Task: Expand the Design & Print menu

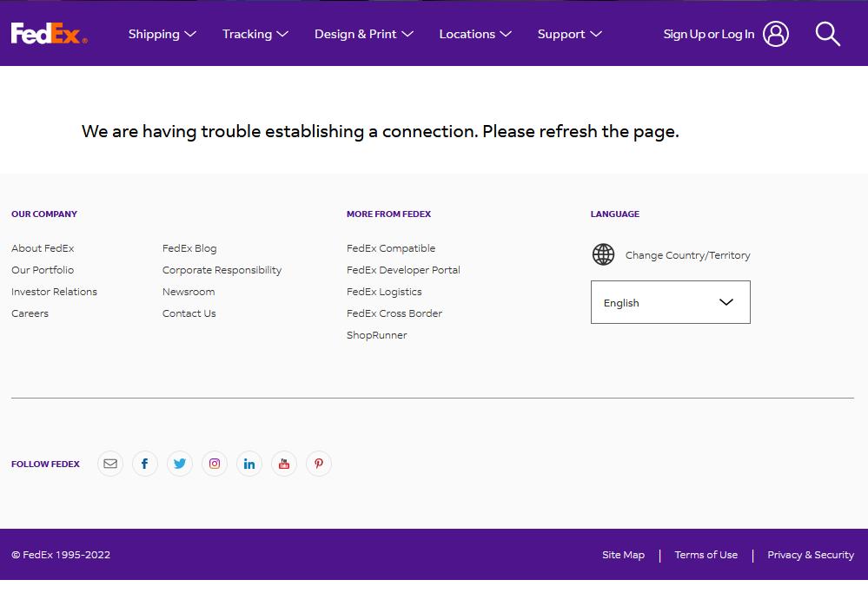Action: (x=364, y=35)
